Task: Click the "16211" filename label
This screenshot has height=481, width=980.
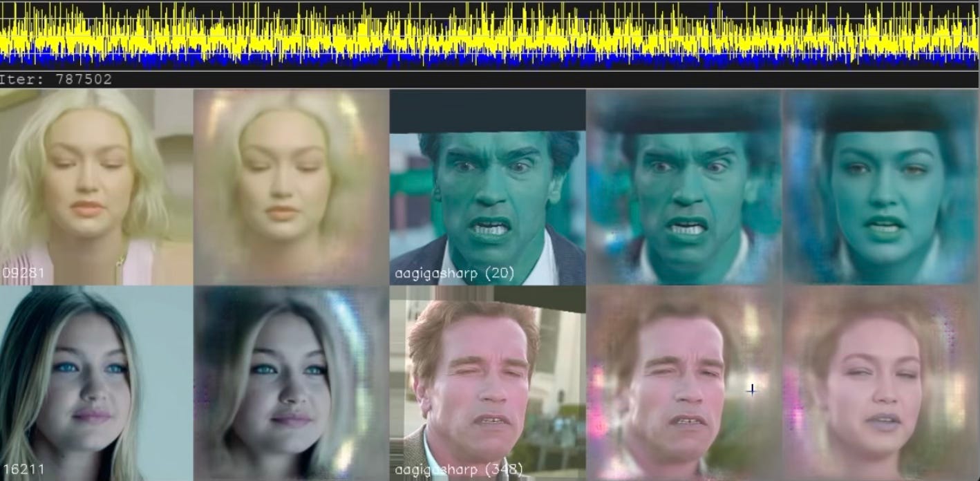Action: 23,469
